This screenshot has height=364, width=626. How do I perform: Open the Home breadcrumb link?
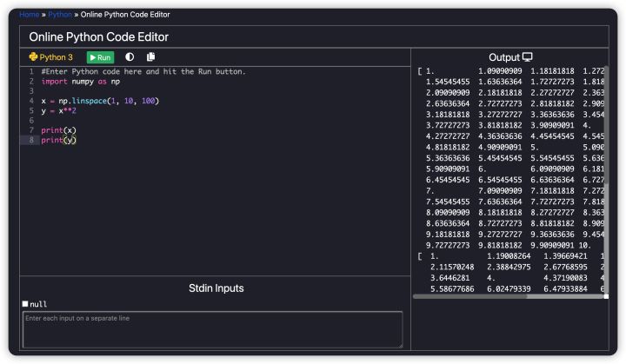[x=30, y=15]
